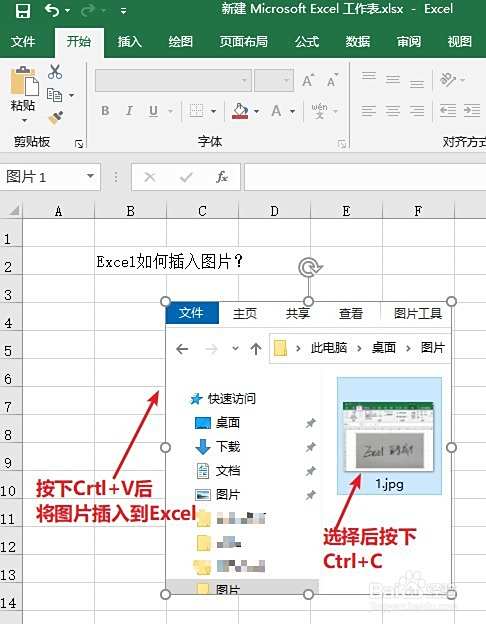The image size is (486, 624).
Task: Select row 6 header
Action: [11, 373]
